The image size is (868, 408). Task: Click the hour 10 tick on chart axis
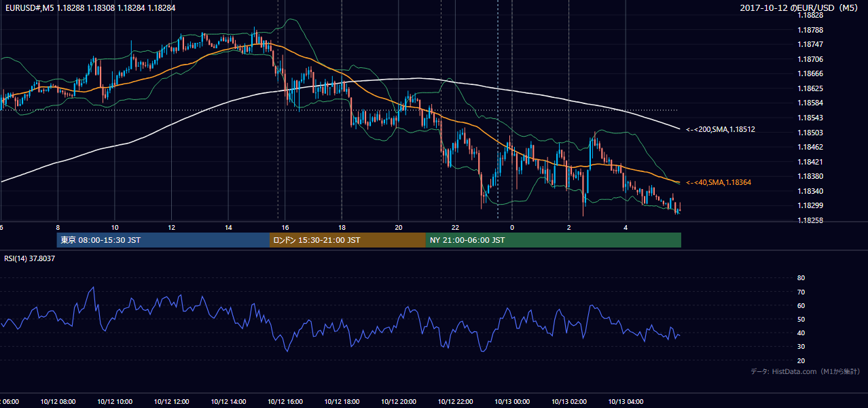click(115, 227)
